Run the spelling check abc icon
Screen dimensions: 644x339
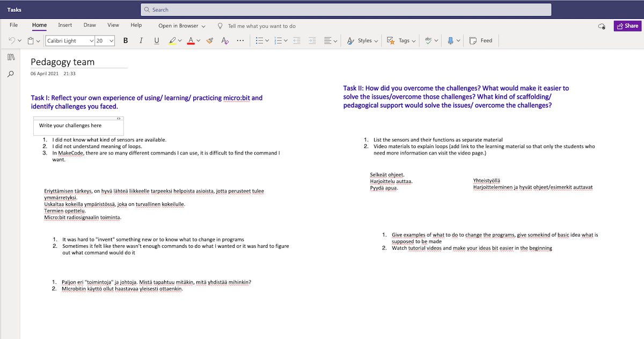[428, 41]
